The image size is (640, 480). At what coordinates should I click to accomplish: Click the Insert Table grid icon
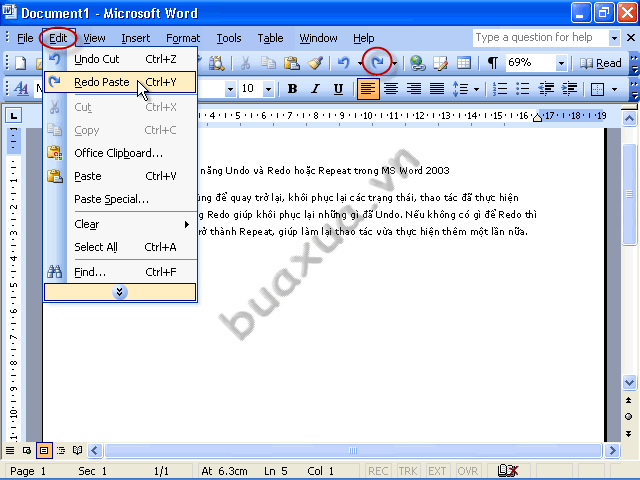(464, 63)
